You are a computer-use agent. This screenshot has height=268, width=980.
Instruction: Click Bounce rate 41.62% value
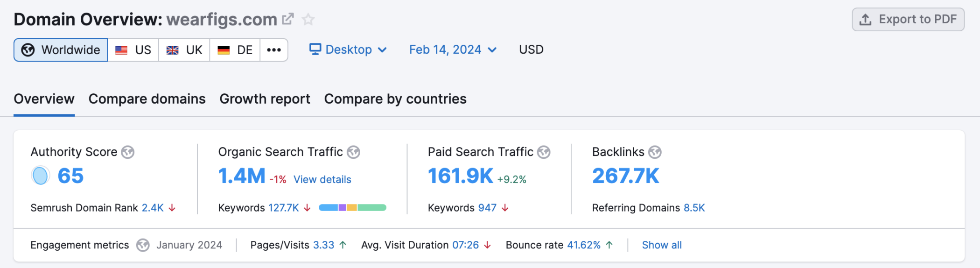pos(584,245)
